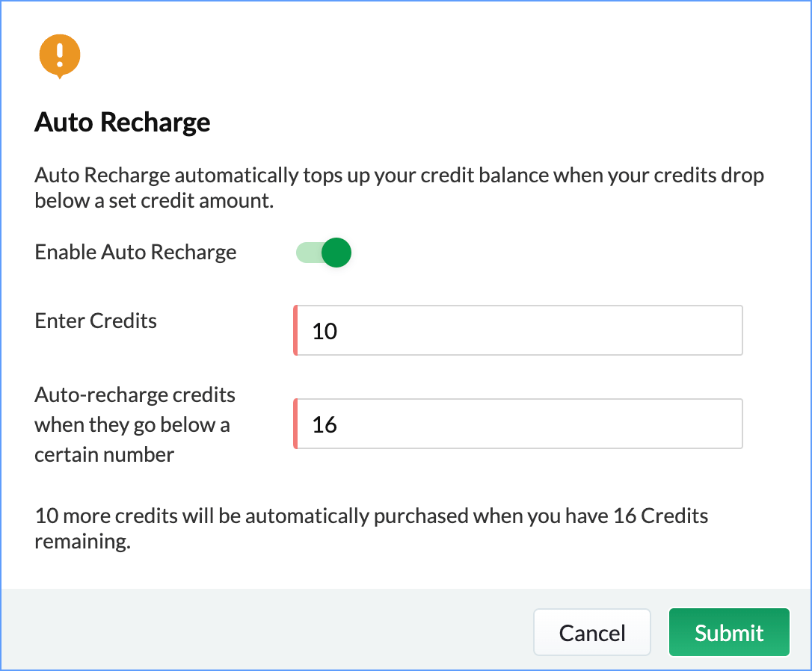Click the red required marker on threshold field
The width and height of the screenshot is (812, 671).
[295, 424]
